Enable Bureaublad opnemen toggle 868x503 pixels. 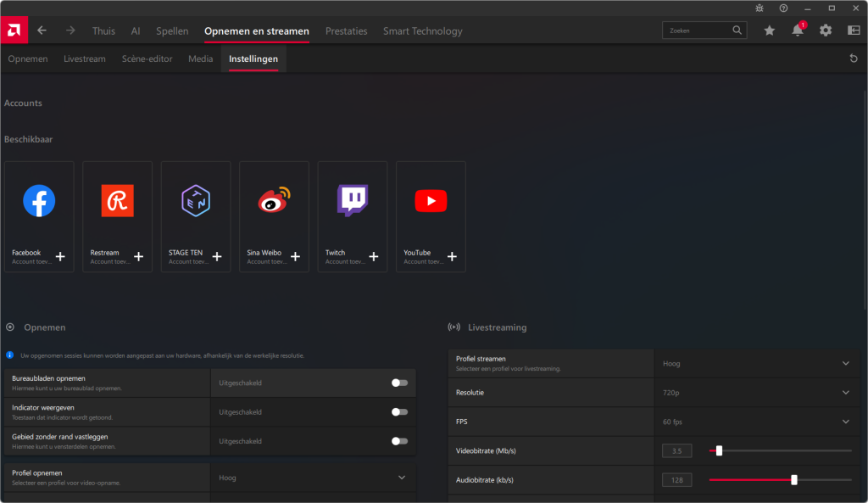tap(399, 383)
